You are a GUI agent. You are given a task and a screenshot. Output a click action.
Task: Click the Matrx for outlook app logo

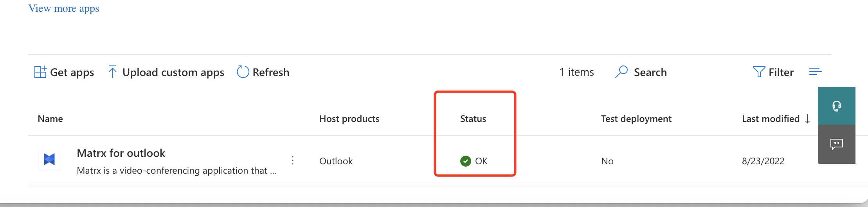coord(49,159)
